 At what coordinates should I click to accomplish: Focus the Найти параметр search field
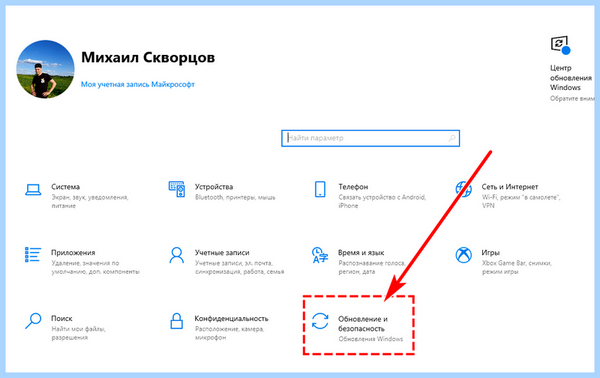[370, 138]
